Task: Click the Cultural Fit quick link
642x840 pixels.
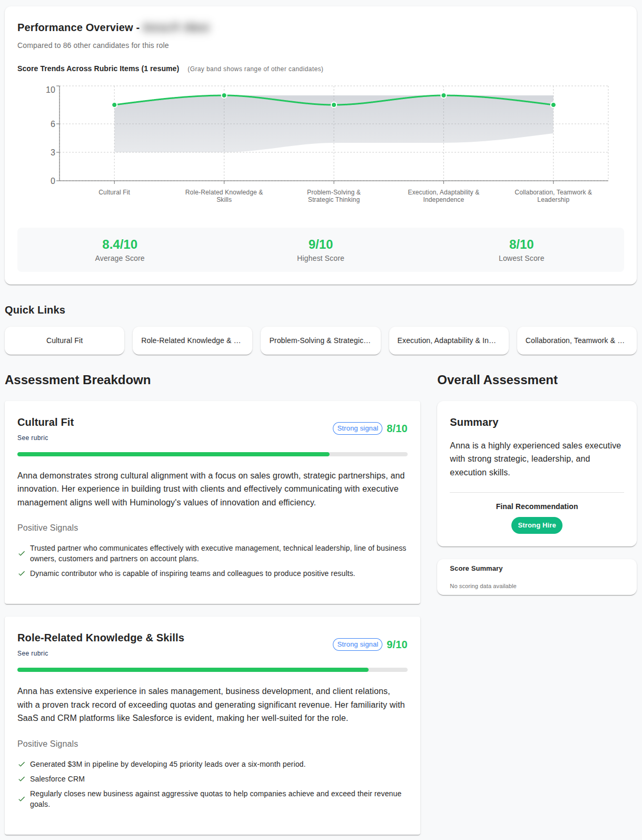Action: (x=64, y=340)
